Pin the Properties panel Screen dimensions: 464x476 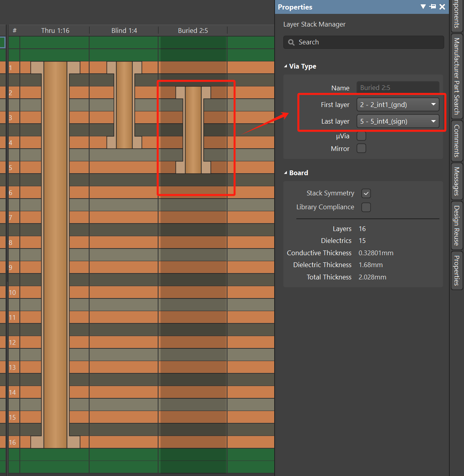(433, 7)
